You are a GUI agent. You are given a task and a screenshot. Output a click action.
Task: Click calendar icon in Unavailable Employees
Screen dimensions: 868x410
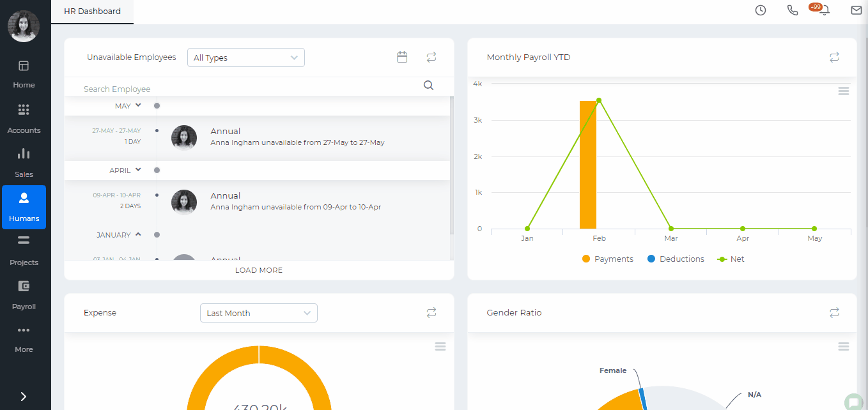tap(402, 57)
